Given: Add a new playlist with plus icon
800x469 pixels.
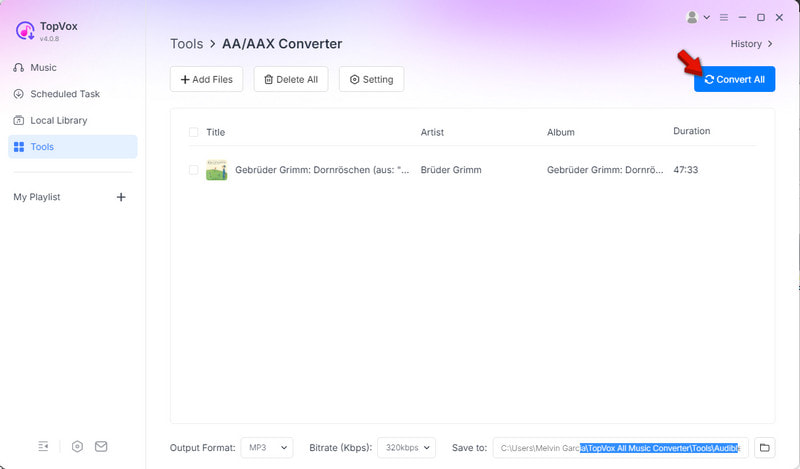Looking at the screenshot, I should pyautogui.click(x=121, y=197).
